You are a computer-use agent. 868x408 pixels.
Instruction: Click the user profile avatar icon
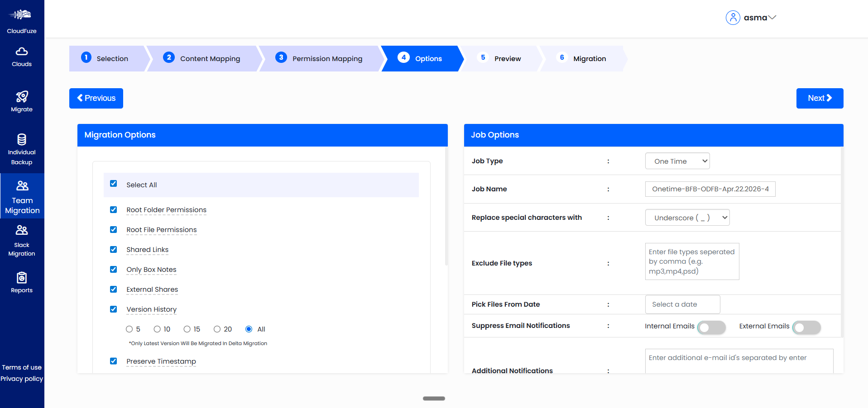point(733,17)
